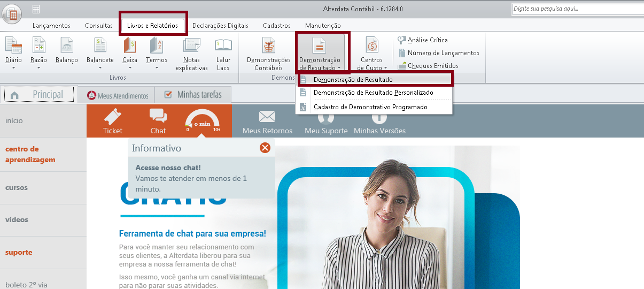
Task: Click 'Ferramenta de chat para sua empresa!' heading
Action: (192, 234)
